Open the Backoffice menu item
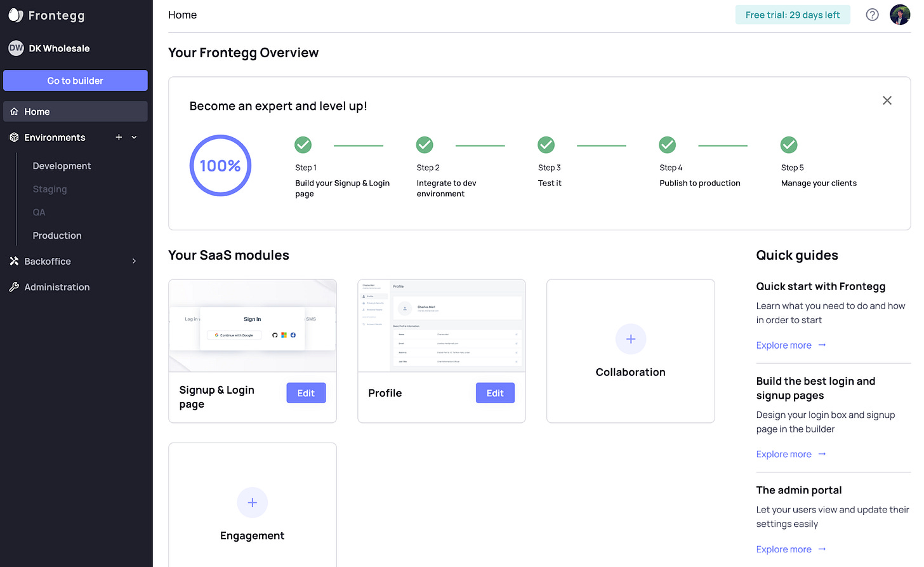924x567 pixels. (x=48, y=261)
